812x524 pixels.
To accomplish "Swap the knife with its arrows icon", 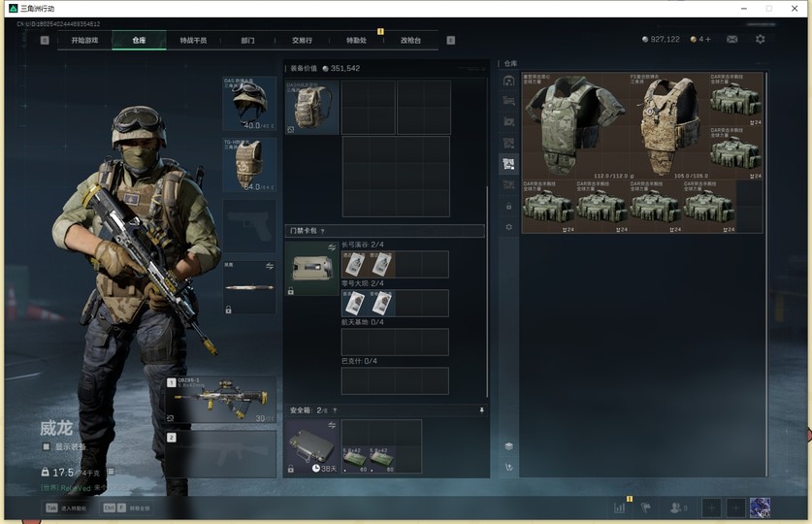I will tap(270, 266).
